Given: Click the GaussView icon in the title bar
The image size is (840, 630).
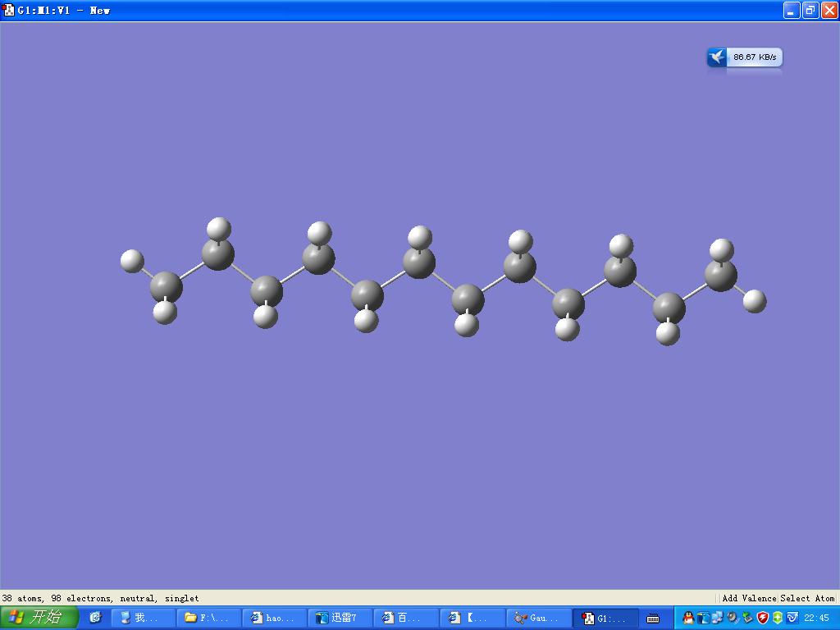Looking at the screenshot, I should (8, 10).
